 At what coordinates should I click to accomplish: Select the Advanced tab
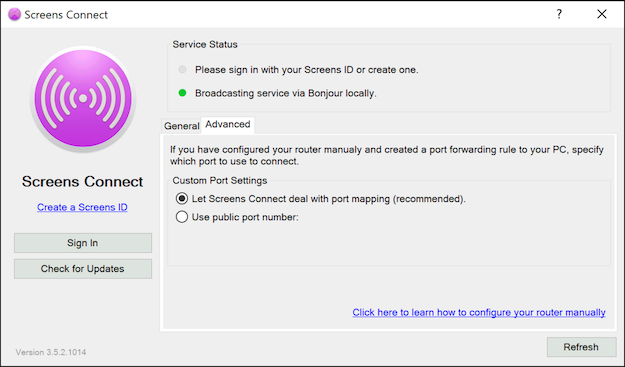pyautogui.click(x=228, y=124)
